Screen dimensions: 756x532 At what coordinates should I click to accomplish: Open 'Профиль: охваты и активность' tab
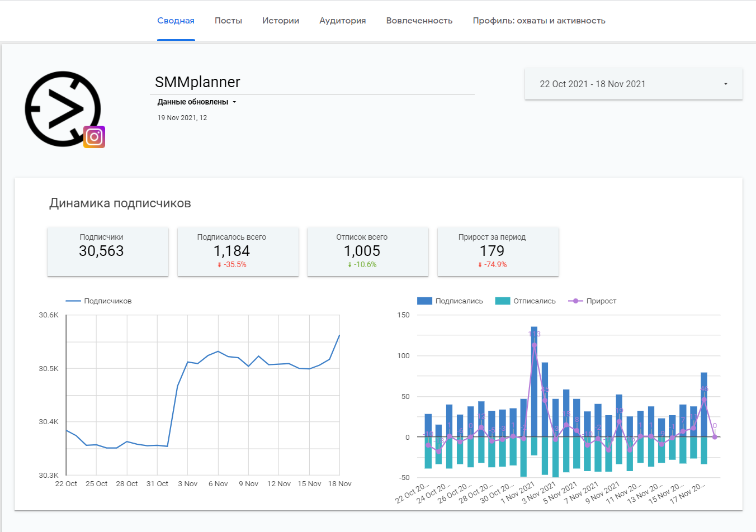click(538, 21)
